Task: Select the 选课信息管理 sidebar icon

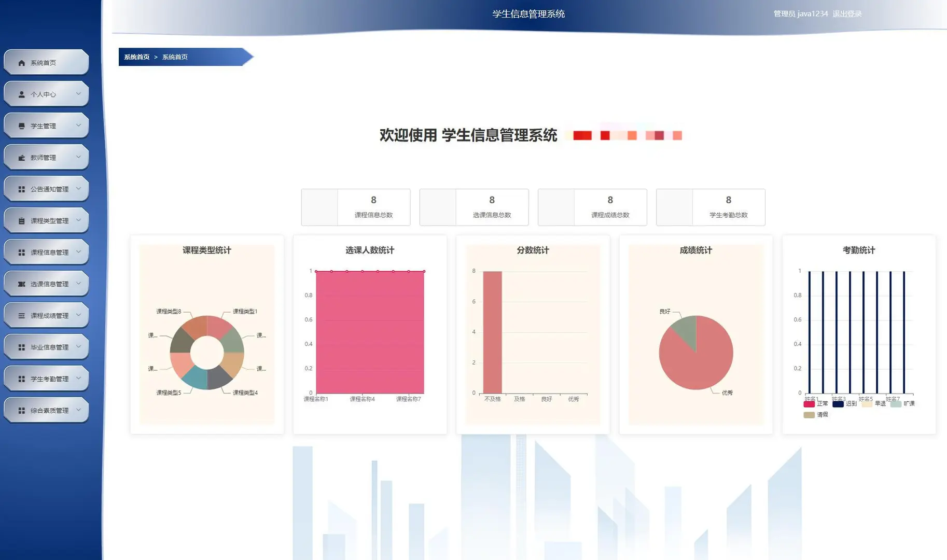Action: [x=21, y=284]
